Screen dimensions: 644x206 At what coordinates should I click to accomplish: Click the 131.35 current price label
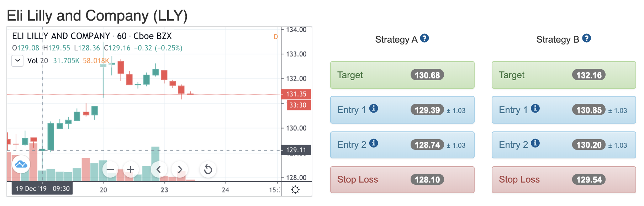click(296, 94)
